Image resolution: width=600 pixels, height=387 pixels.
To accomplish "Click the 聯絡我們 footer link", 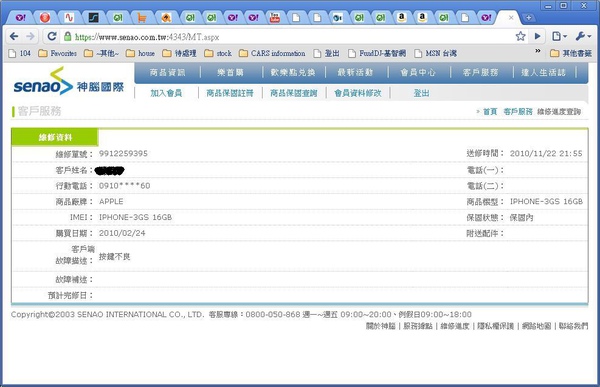I will tap(573, 326).
